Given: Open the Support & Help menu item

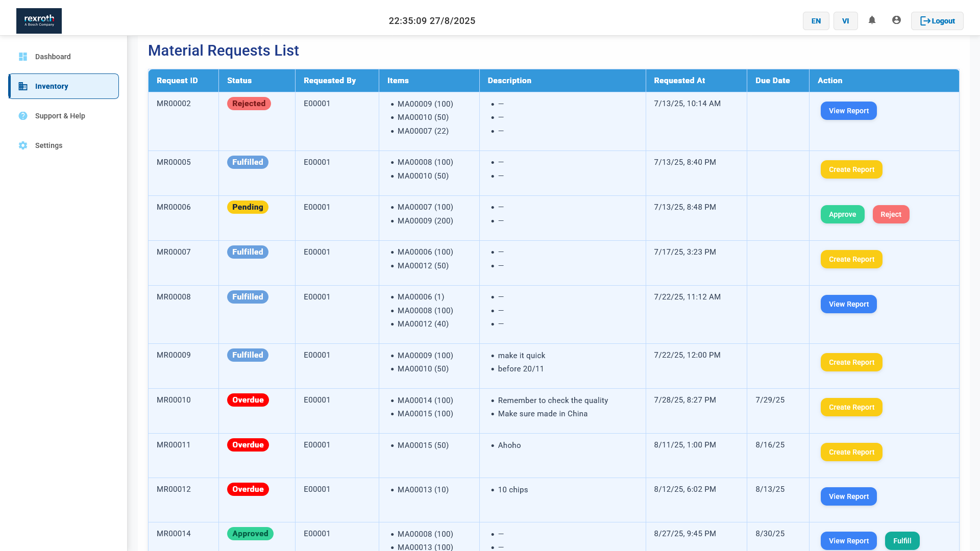Looking at the screenshot, I should pos(60,116).
